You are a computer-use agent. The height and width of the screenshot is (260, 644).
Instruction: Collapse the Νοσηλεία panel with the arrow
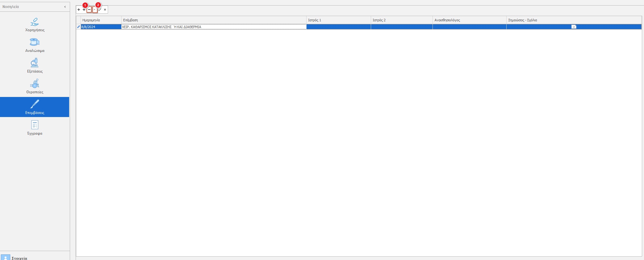click(x=65, y=7)
